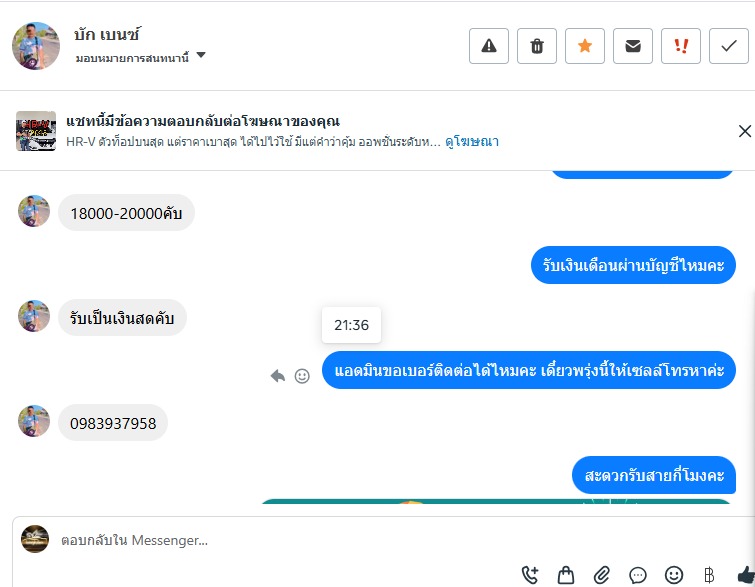Open the emoji picker in composer
The image size is (755, 587).
click(674, 574)
